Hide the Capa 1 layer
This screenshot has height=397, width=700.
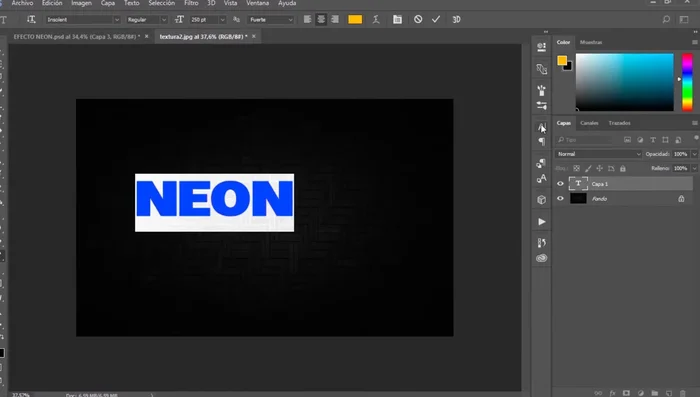(560, 184)
